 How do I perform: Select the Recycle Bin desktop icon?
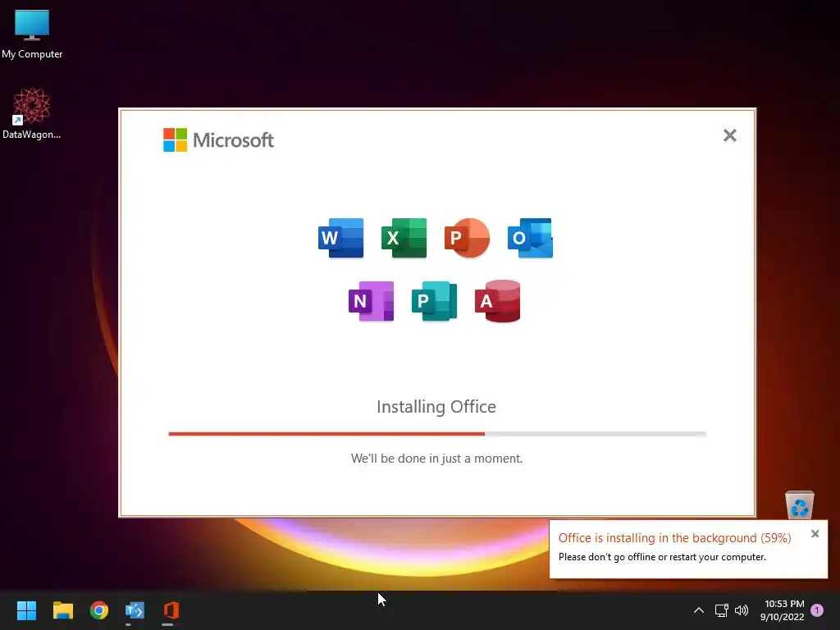[x=799, y=504]
